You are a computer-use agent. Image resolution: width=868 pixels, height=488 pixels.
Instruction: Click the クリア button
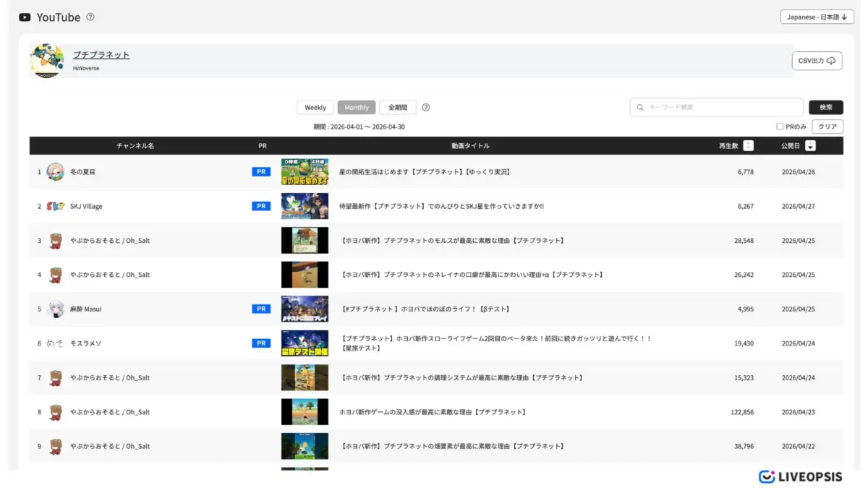pos(827,127)
